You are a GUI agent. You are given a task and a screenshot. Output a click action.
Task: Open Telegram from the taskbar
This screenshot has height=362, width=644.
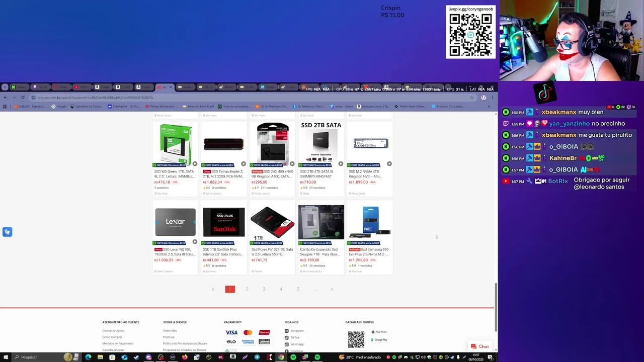[x=257, y=357]
